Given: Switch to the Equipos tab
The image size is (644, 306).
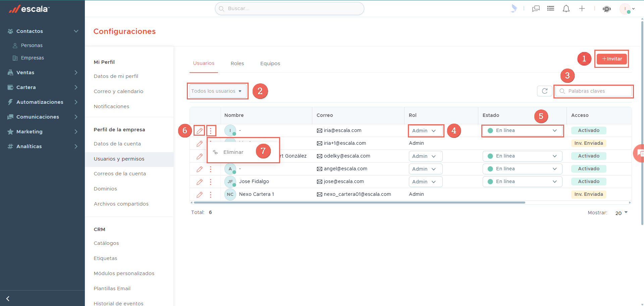Looking at the screenshot, I should coord(270,63).
